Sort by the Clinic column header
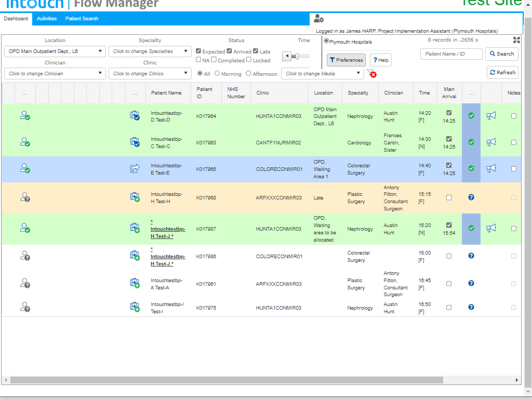Image resolution: width=532 pixels, height=399 pixels. tap(262, 92)
